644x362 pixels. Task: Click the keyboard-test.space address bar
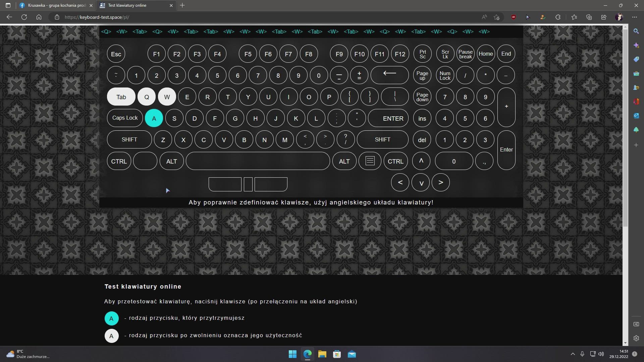click(x=97, y=17)
